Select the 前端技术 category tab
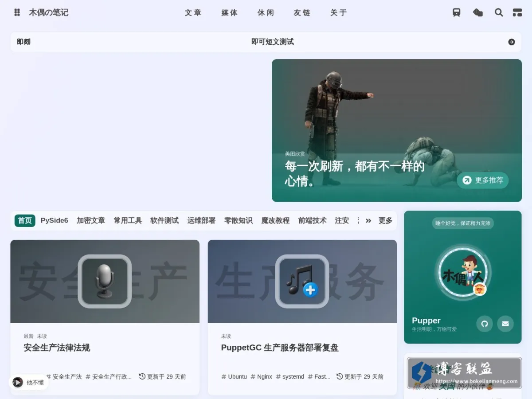This screenshot has width=532, height=399. (313, 220)
